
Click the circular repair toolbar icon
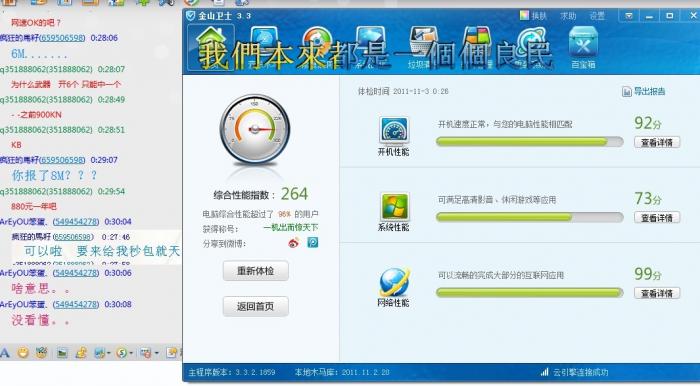[x=317, y=41]
